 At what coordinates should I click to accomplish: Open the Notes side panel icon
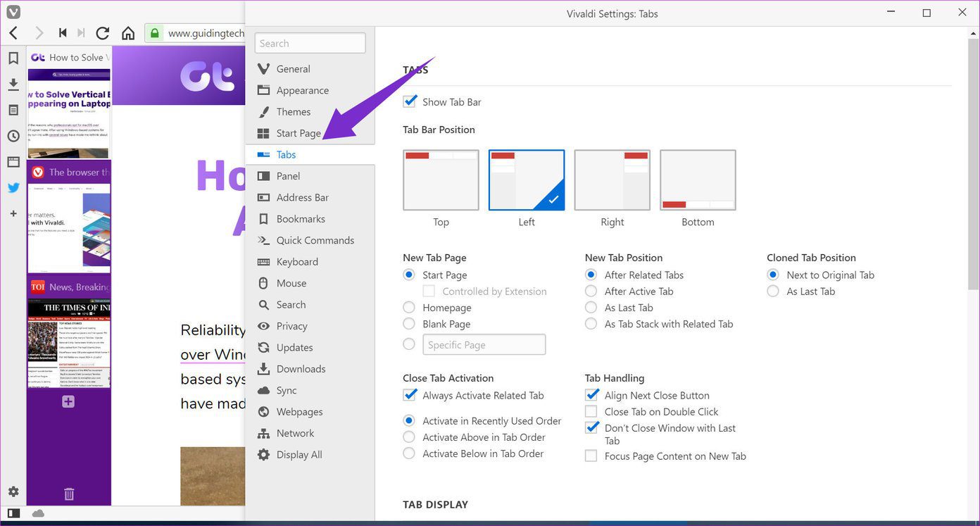(13, 111)
